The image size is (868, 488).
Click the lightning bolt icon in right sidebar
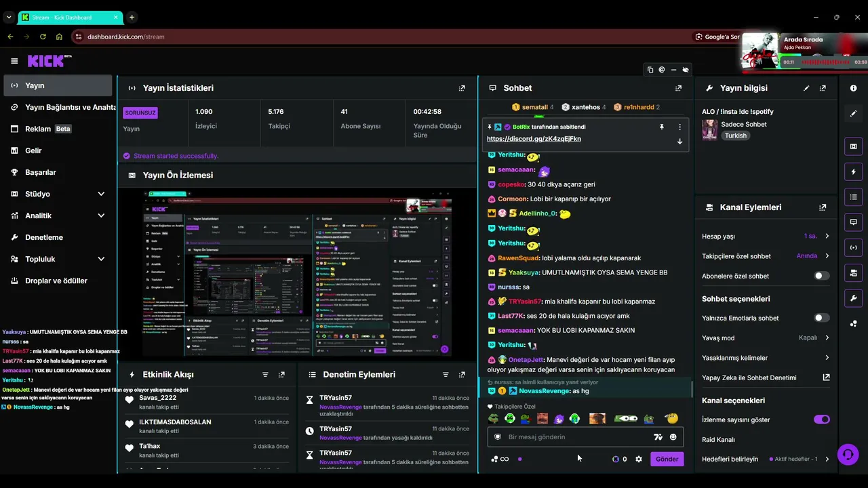[853, 171]
